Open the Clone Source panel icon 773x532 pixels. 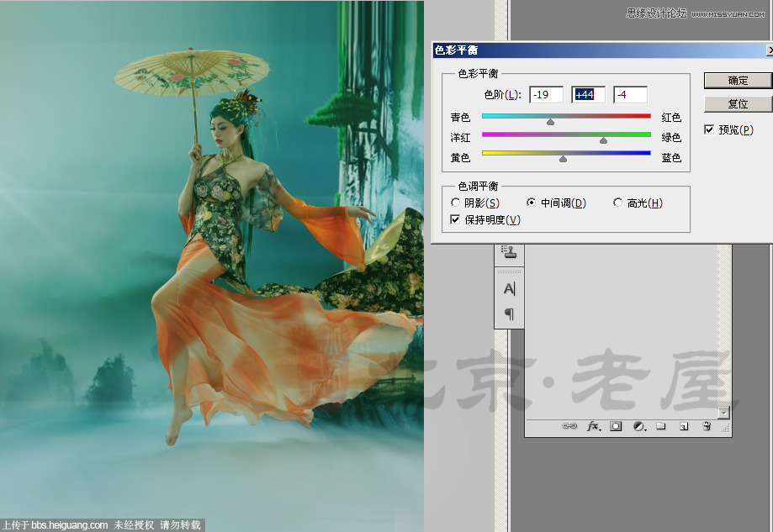[509, 252]
